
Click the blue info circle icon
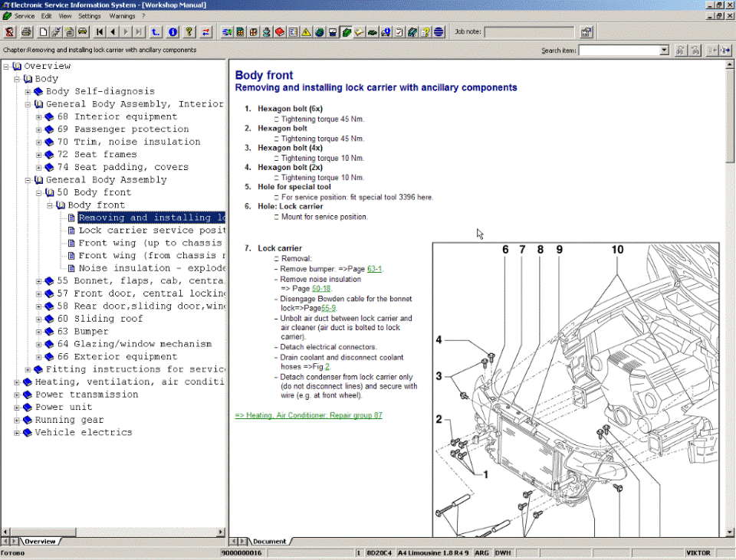tap(172, 32)
